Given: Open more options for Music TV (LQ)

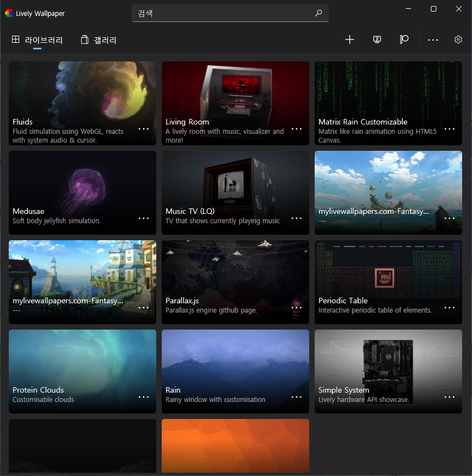Looking at the screenshot, I should (297, 218).
